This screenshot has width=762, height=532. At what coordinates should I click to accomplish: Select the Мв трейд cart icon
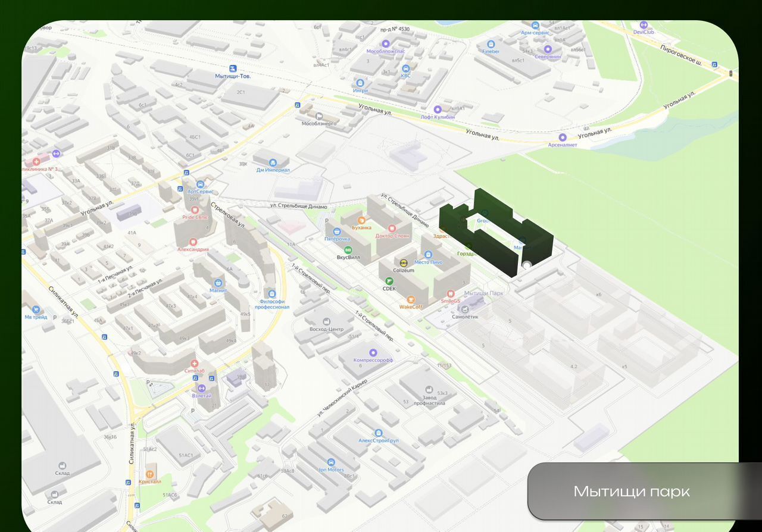tap(36, 309)
